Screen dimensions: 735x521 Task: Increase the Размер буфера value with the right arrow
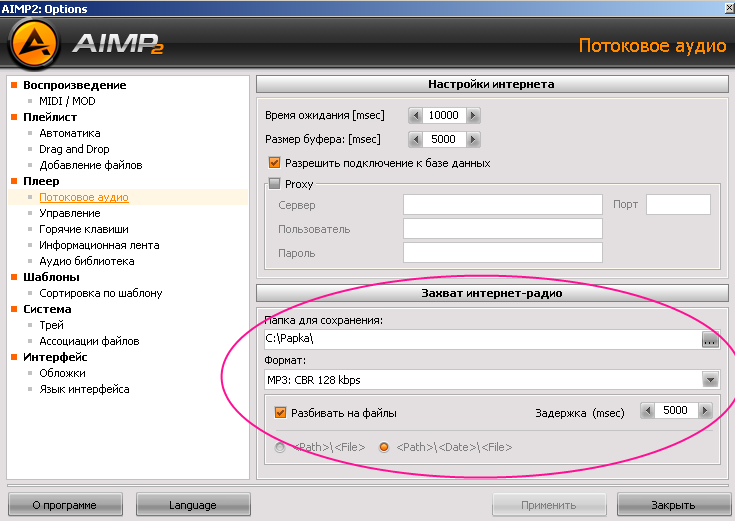473,139
